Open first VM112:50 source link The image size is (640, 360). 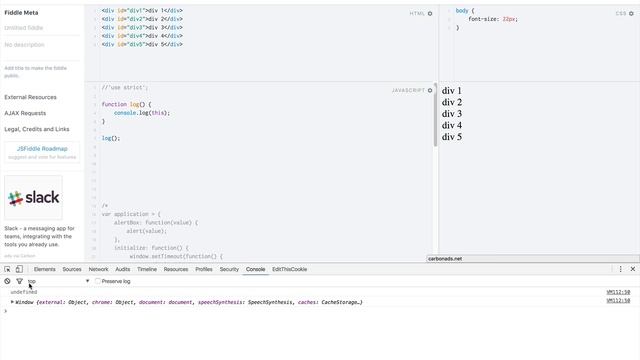[618, 292]
